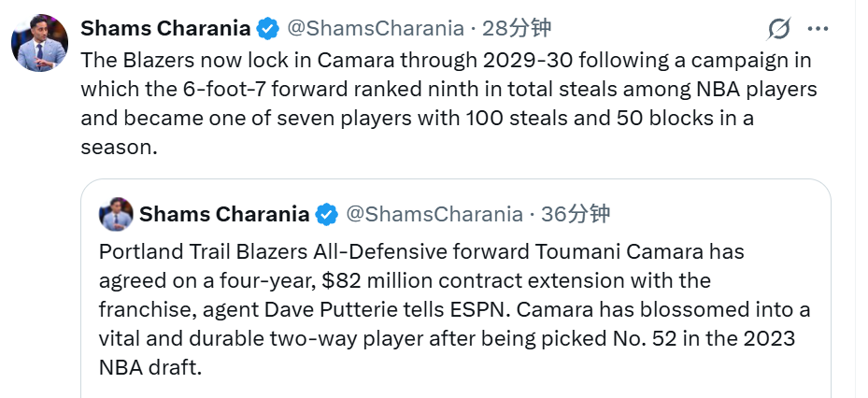The width and height of the screenshot is (868, 398).
Task: Click the Grok explain icon on the post
Action: point(778,29)
